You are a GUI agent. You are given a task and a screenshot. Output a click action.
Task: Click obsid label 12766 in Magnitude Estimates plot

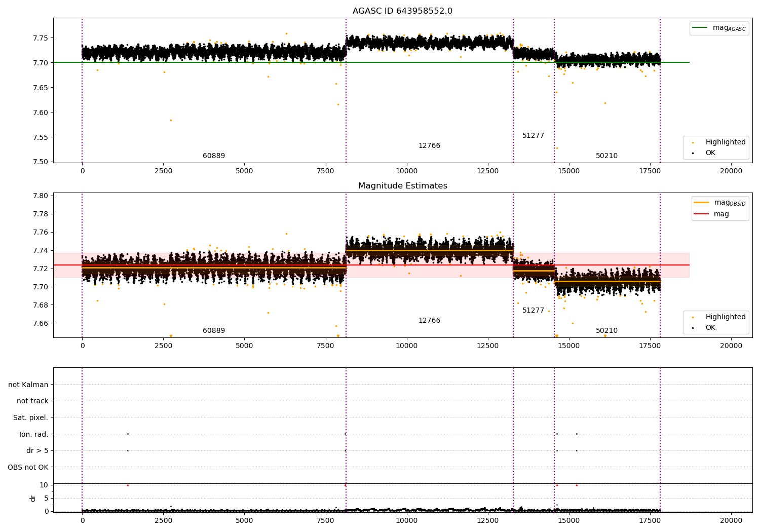[429, 321]
